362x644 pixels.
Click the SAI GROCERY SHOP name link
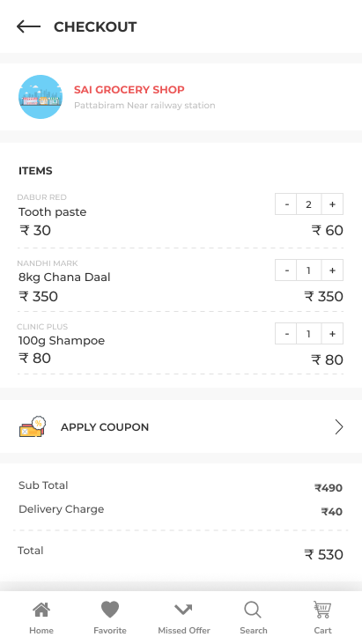click(x=129, y=90)
